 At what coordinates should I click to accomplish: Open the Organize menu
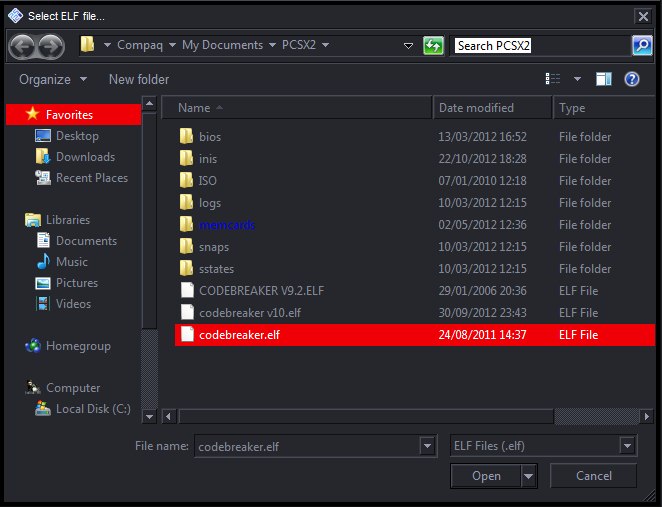pyautogui.click(x=53, y=79)
